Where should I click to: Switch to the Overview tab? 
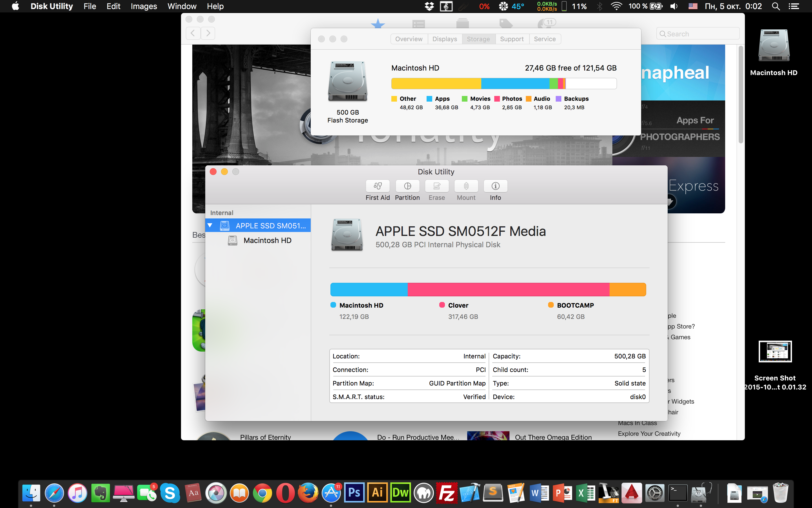[x=409, y=39]
